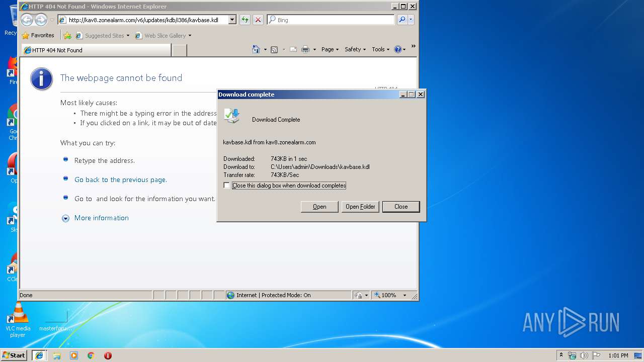
Task: Click the volume speaker tray icon
Action: (584, 355)
